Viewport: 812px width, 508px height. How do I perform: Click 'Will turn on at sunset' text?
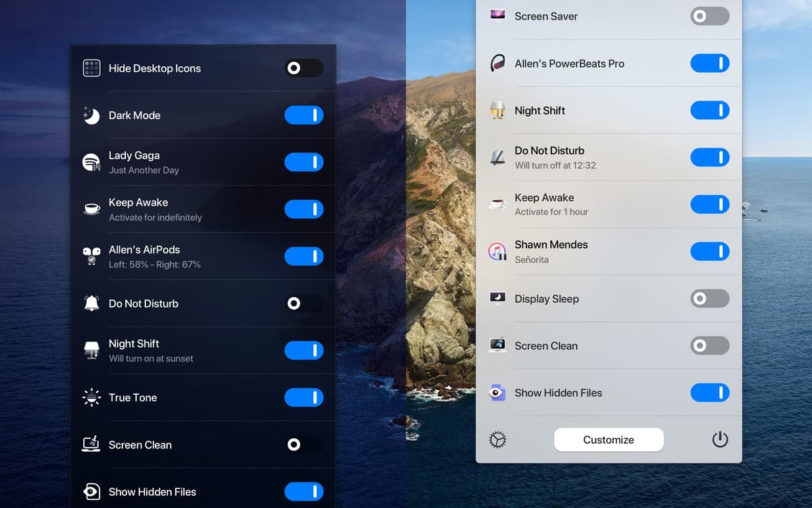click(x=151, y=358)
